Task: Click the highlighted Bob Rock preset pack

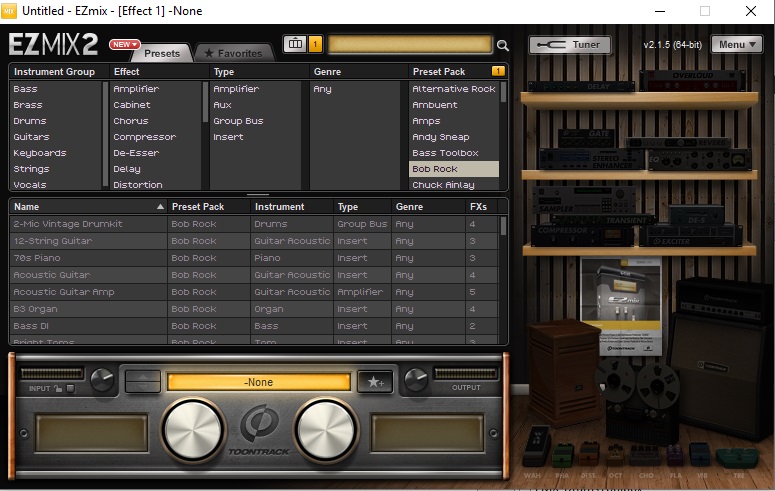Action: (454, 169)
